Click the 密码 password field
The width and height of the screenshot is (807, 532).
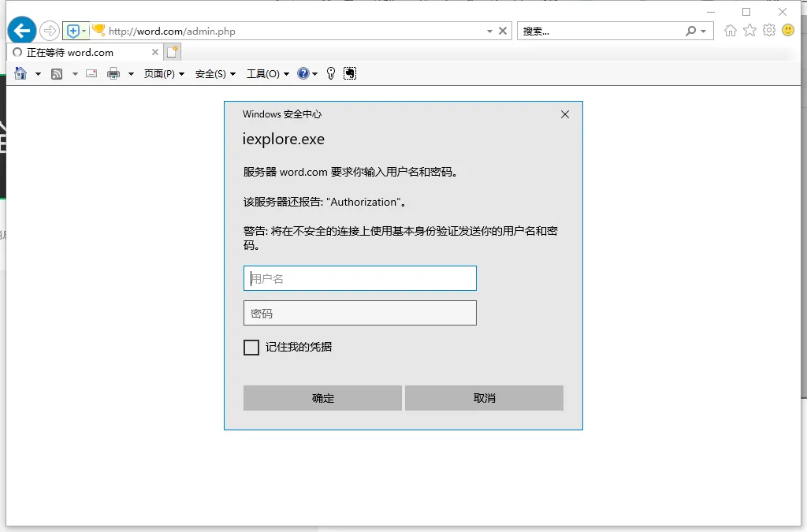coord(359,313)
